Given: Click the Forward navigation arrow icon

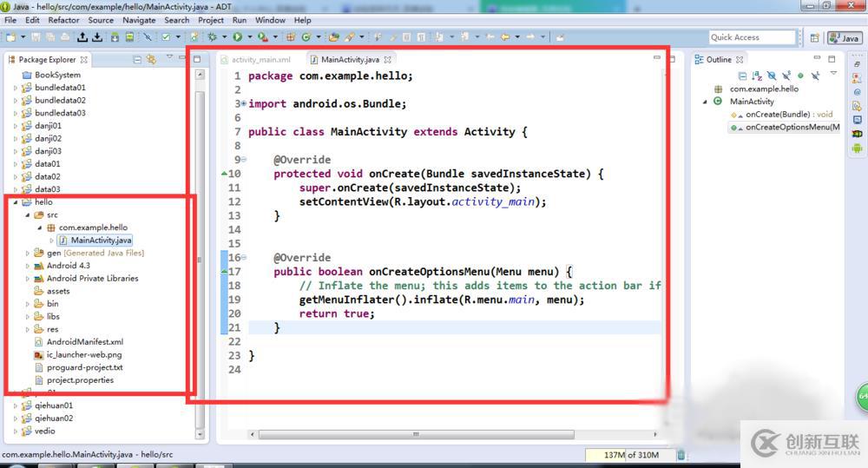Looking at the screenshot, I should point(530,37).
